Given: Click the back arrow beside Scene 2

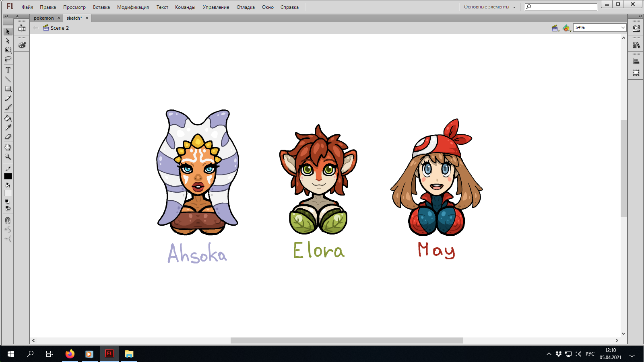Looking at the screenshot, I should 36,28.
